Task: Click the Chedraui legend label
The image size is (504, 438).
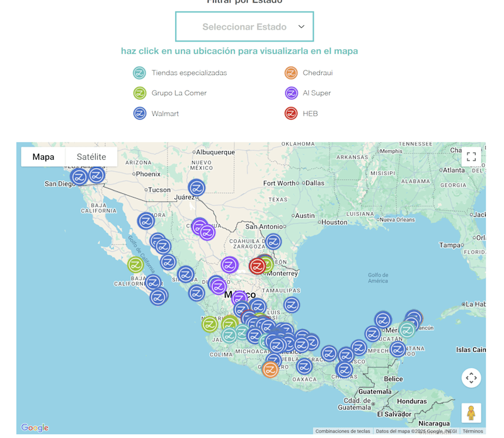Action: point(318,73)
